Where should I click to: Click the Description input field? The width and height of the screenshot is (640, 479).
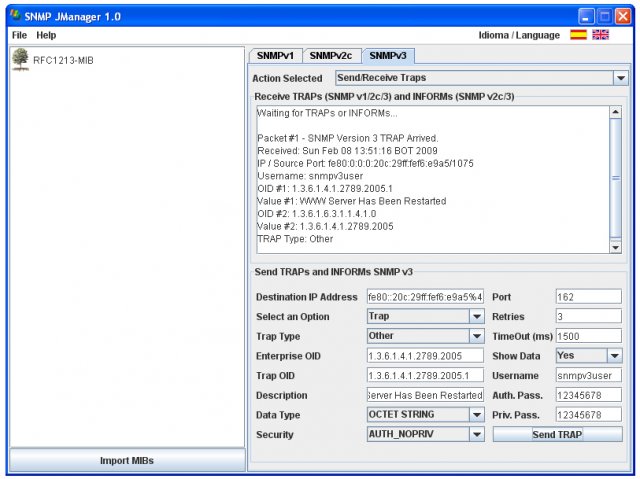point(425,395)
